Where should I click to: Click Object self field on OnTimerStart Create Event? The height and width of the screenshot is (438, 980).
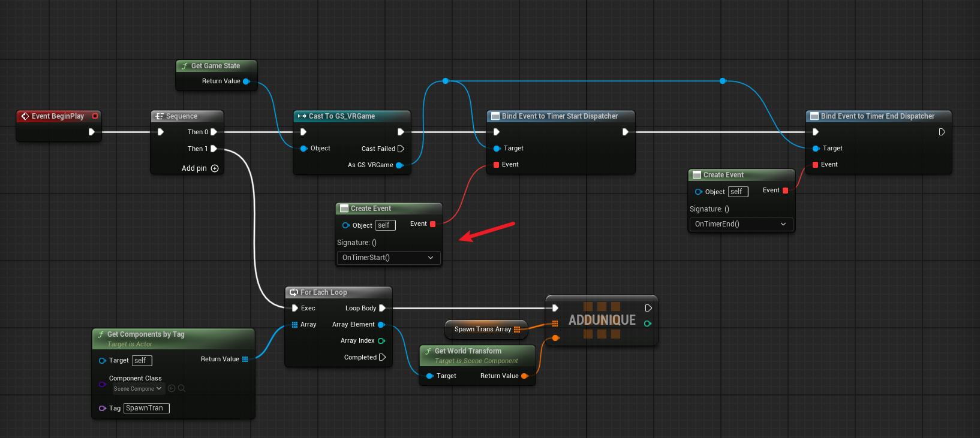click(x=385, y=225)
